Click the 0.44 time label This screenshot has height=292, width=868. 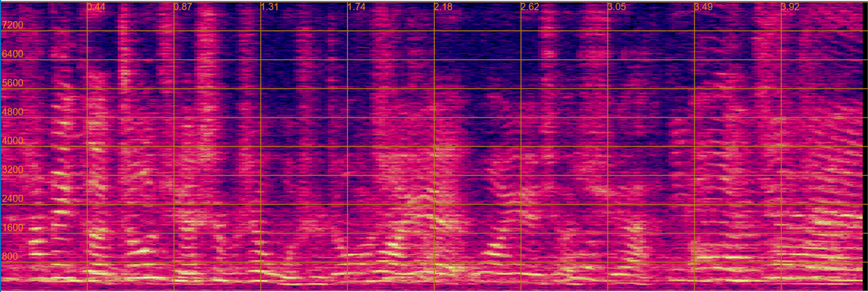[x=96, y=7]
